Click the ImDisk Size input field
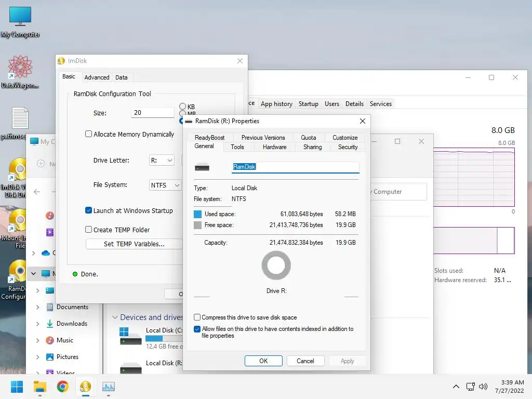 (153, 113)
